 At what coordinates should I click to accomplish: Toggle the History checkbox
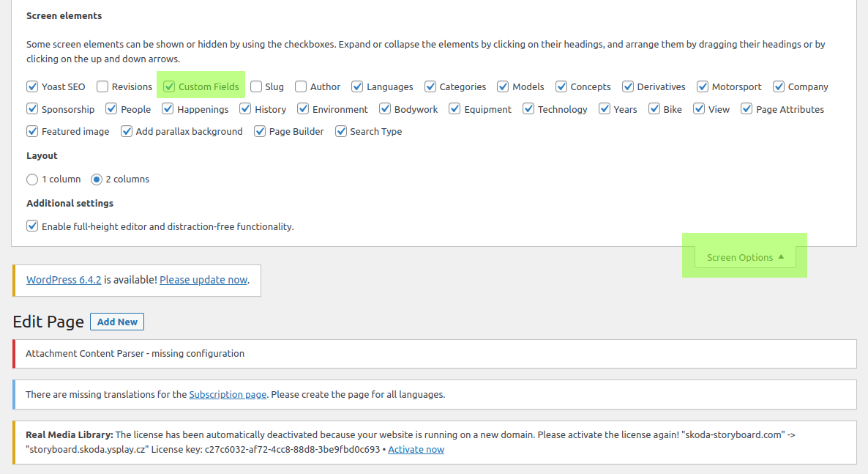click(245, 108)
